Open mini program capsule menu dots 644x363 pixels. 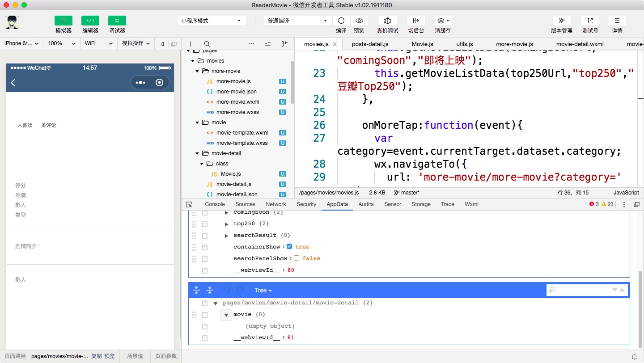coord(140,83)
